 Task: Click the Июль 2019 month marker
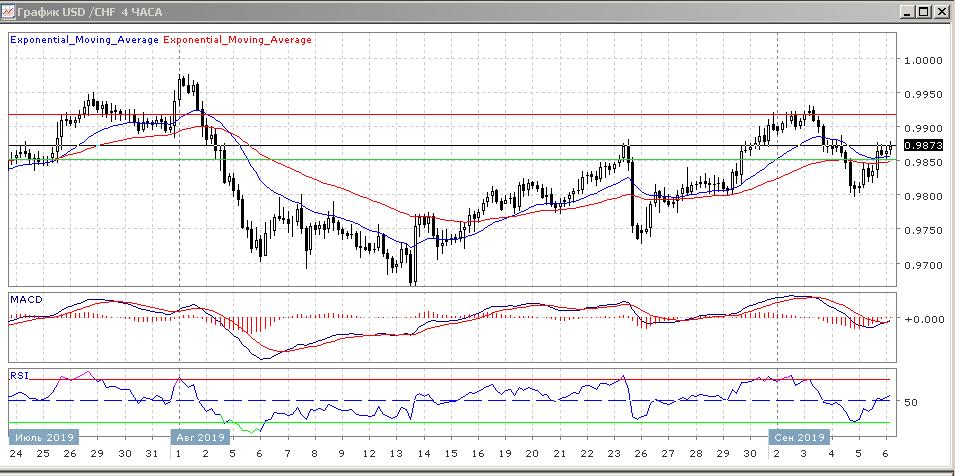coord(41,437)
